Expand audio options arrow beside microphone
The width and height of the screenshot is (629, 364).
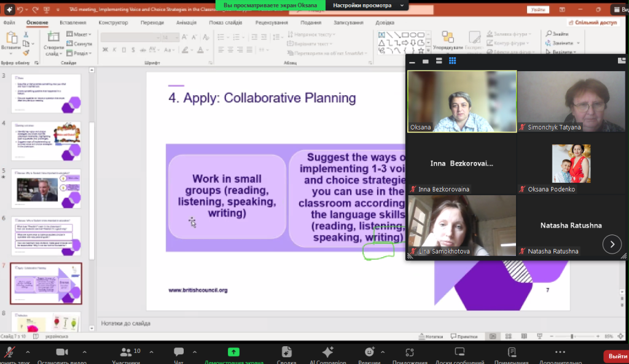(28, 351)
